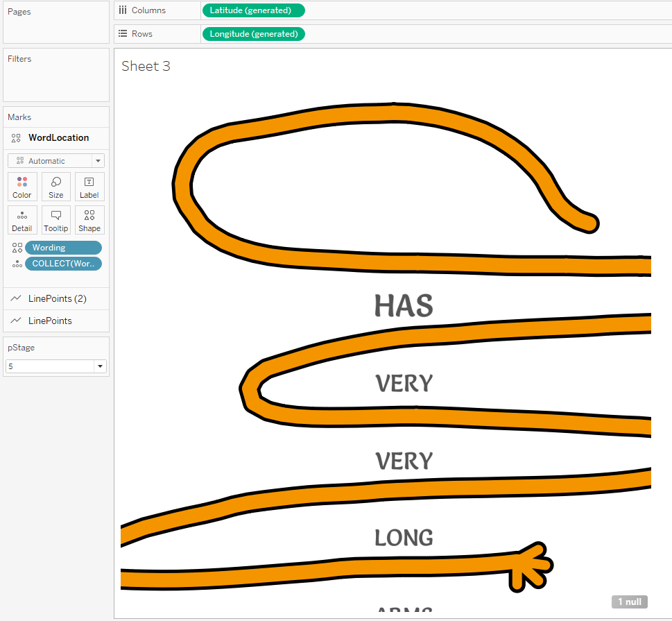Click the HAS text mark in the view

404,306
